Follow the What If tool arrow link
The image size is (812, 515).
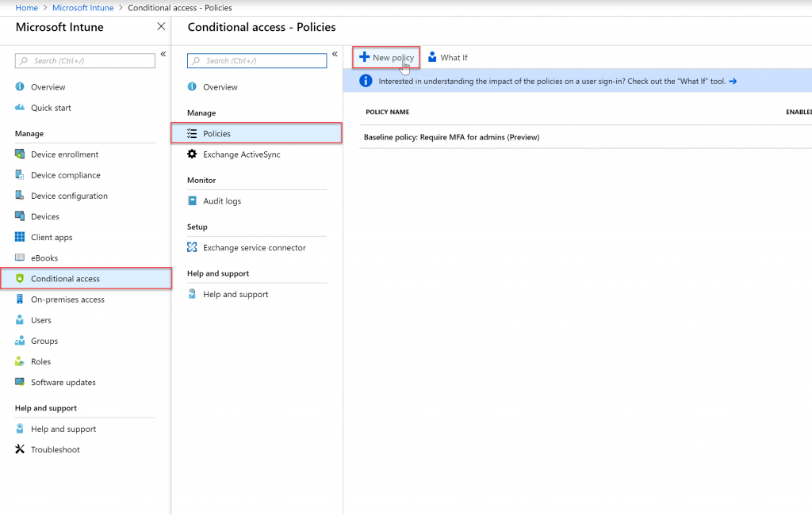pos(733,82)
